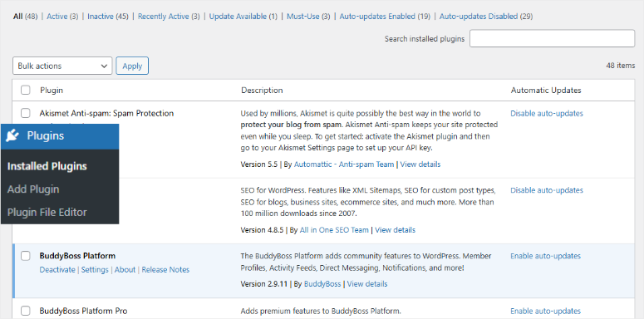Show All (48) plugins filter
This screenshot has height=319, width=644.
25,17
